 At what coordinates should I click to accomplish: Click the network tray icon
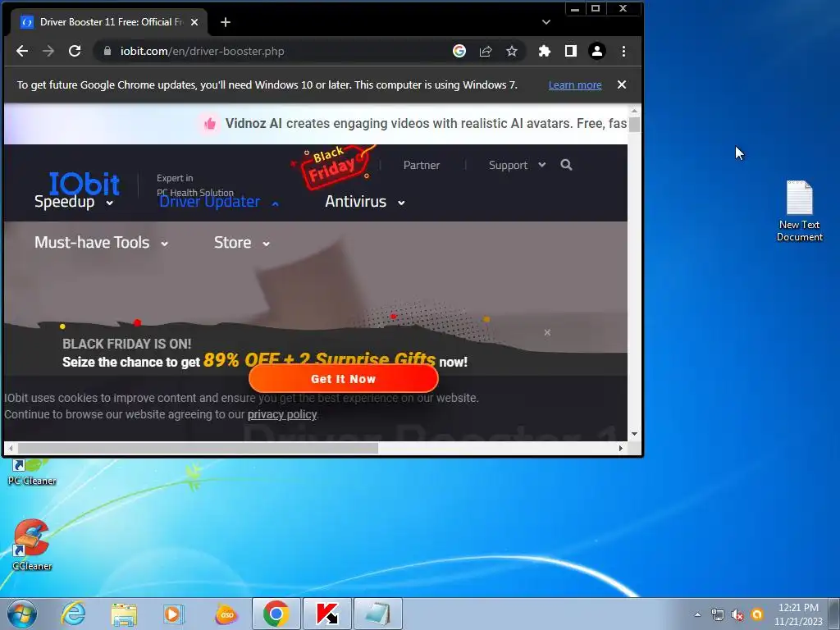pyautogui.click(x=717, y=614)
